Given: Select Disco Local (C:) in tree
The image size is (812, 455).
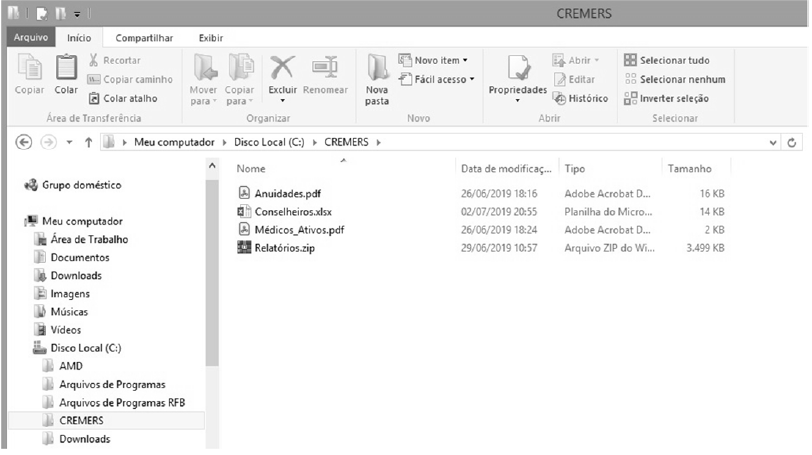Looking at the screenshot, I should click(77, 348).
